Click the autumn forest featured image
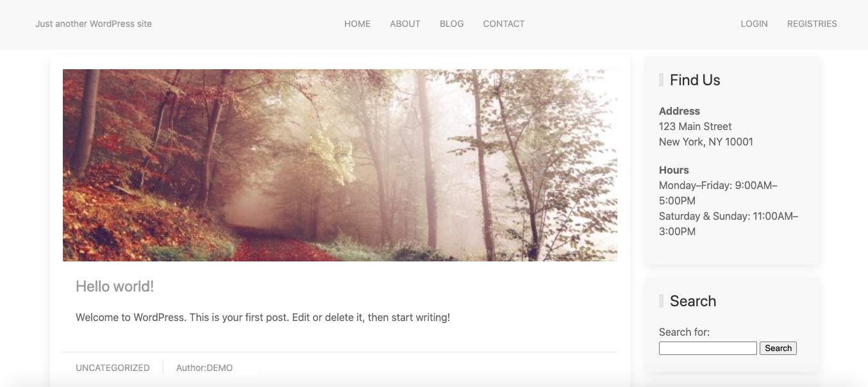Screen dimensions: 868x387 click(x=340, y=165)
